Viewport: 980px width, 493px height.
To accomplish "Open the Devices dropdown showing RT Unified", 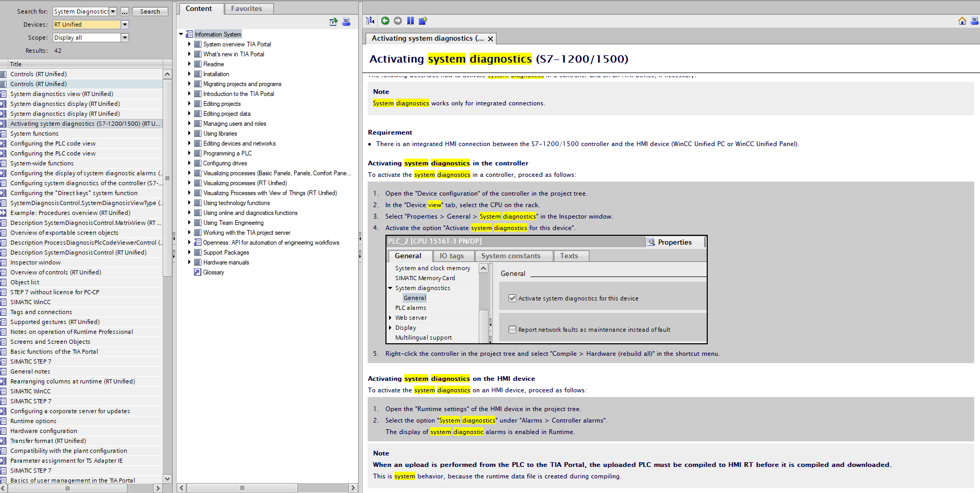I will 125,25.
